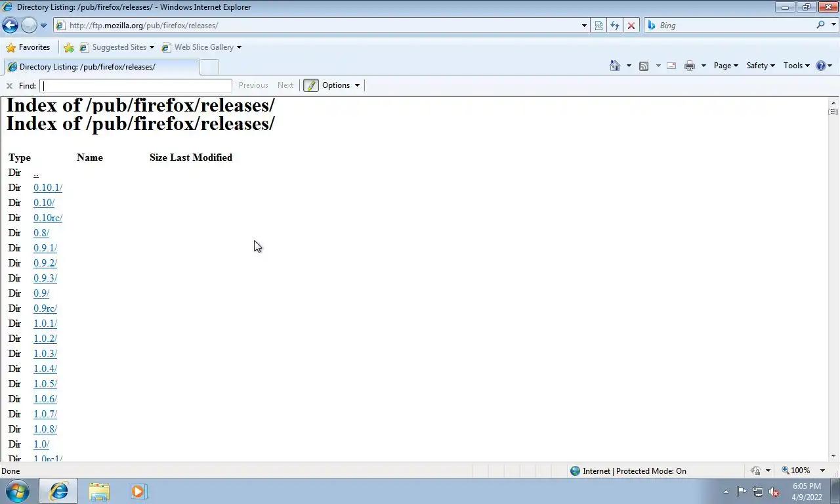Expand the Home button dropdown arrow

tap(629, 66)
